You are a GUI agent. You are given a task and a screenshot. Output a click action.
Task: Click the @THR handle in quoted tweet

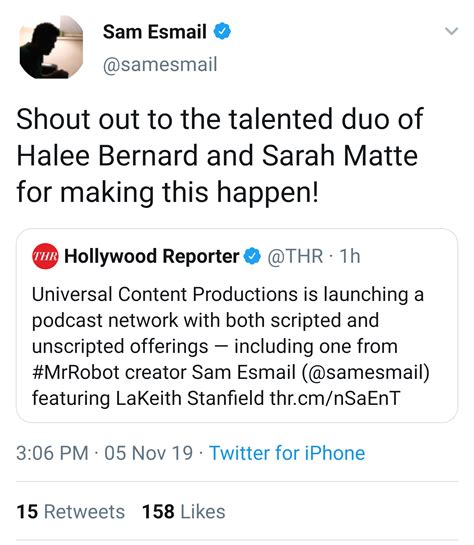(295, 256)
